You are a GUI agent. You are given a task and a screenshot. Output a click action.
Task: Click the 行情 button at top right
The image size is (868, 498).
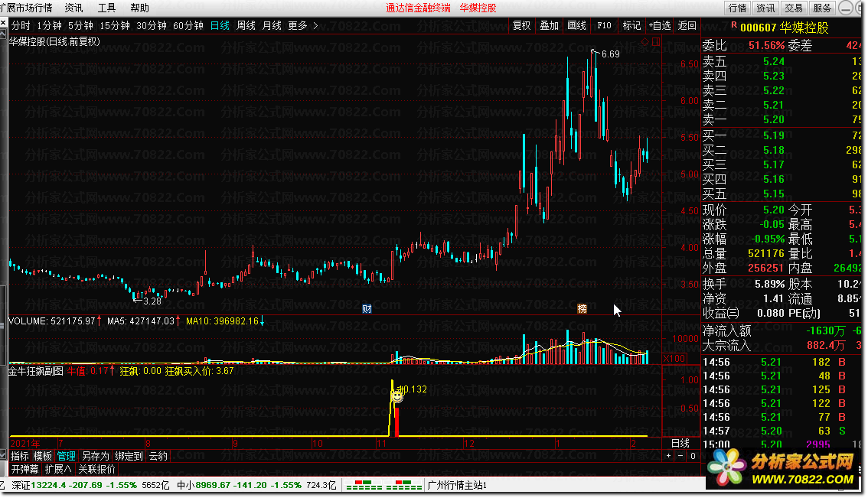point(737,8)
